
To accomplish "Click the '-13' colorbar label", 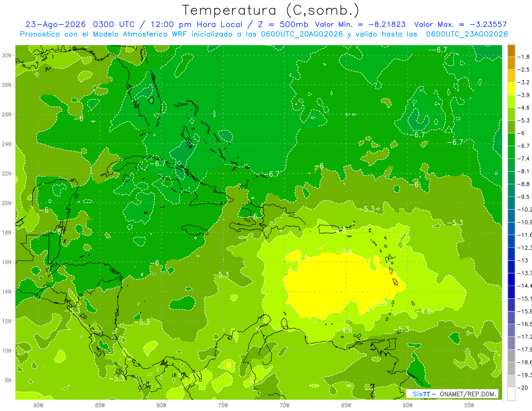I will pyautogui.click(x=523, y=260).
